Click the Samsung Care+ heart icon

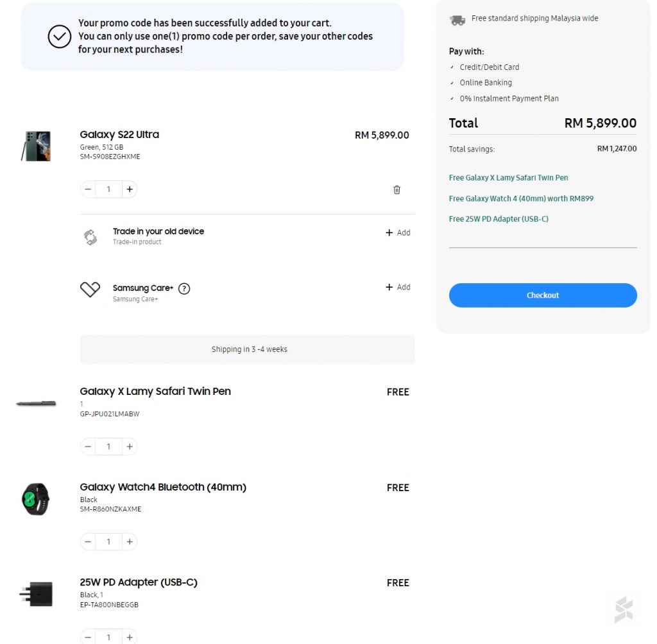click(x=90, y=290)
